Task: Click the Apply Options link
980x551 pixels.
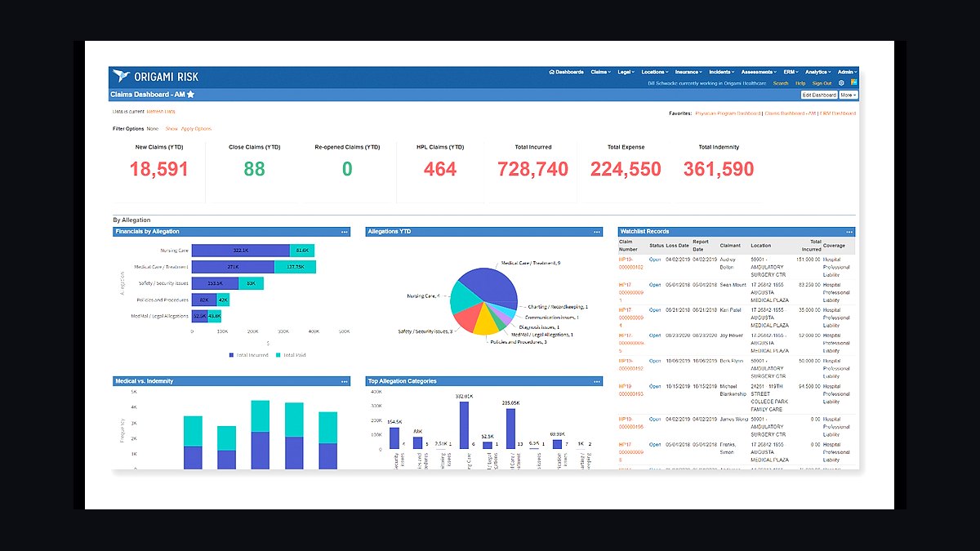Action: coord(196,128)
